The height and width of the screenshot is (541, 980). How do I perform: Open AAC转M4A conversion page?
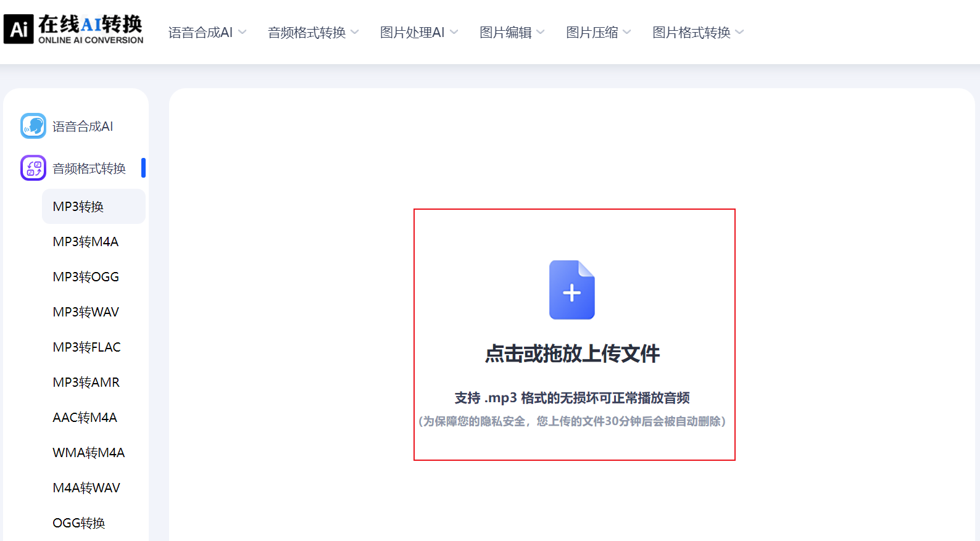[x=85, y=418]
